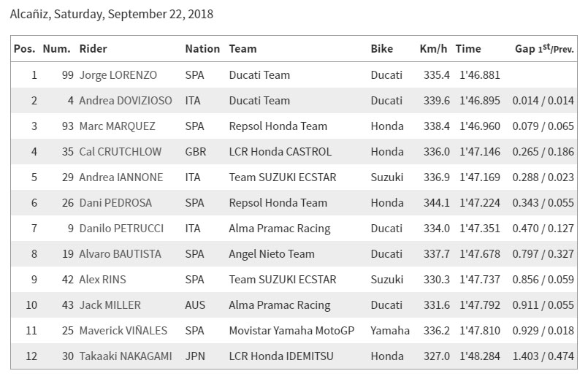Select rider name Jorge LORENZO
The width and height of the screenshot is (588, 379).
(x=118, y=75)
